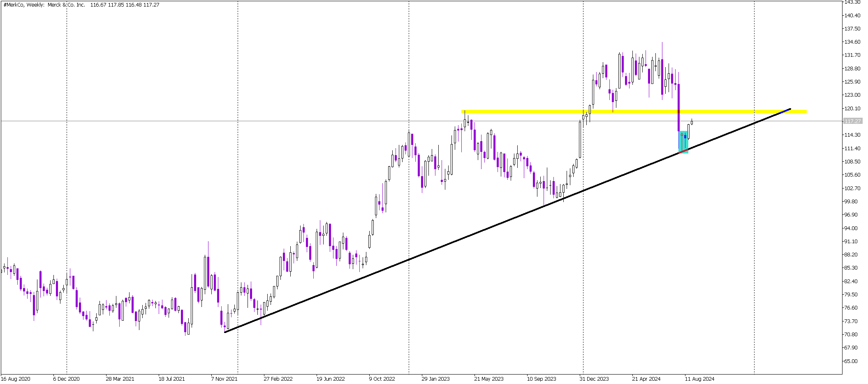Click the 88.20 price axis label
This screenshot has width=868, height=384.
pos(851,254)
